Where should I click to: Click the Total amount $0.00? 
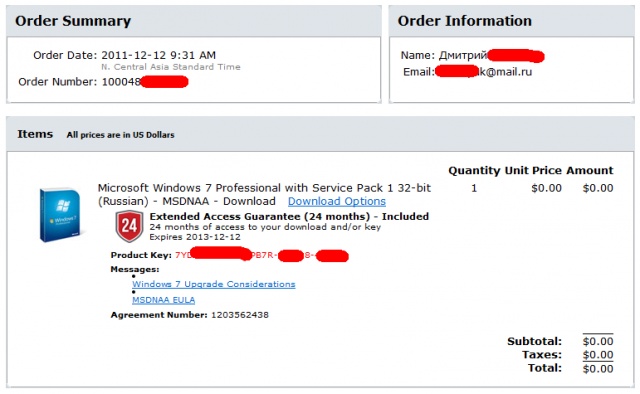[598, 369]
